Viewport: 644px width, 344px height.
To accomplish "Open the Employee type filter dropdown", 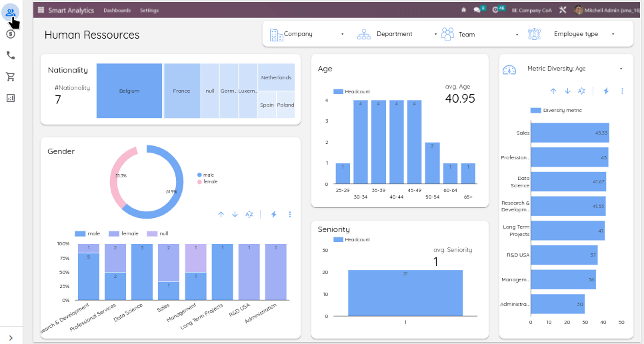I will coord(580,34).
